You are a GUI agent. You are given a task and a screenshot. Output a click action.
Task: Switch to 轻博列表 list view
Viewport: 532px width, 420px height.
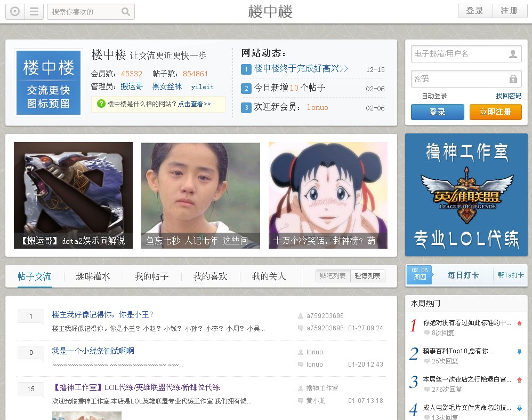pyautogui.click(x=368, y=276)
